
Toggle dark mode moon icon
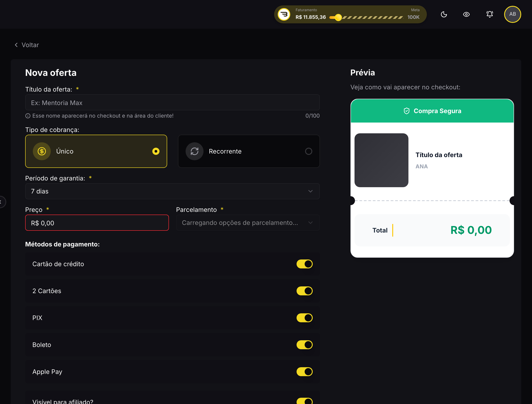[x=444, y=14]
